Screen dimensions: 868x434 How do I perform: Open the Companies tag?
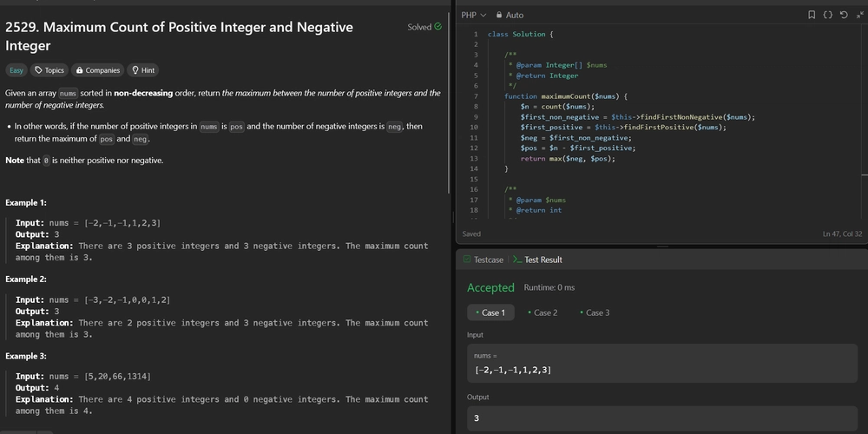tap(97, 70)
